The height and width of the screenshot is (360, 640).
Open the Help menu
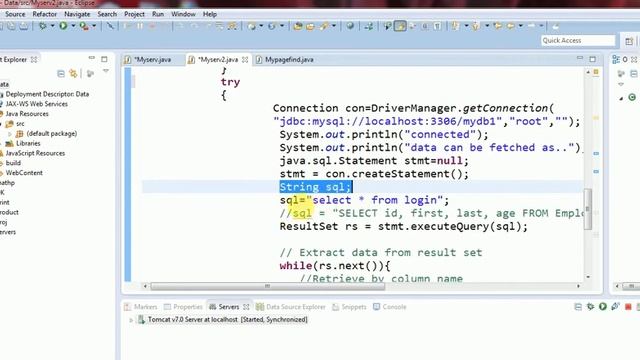(x=210, y=14)
